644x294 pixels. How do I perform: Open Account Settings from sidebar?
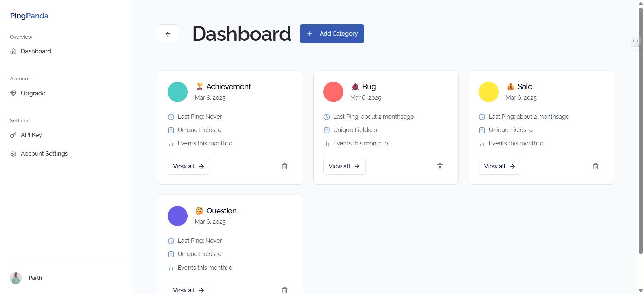44,154
